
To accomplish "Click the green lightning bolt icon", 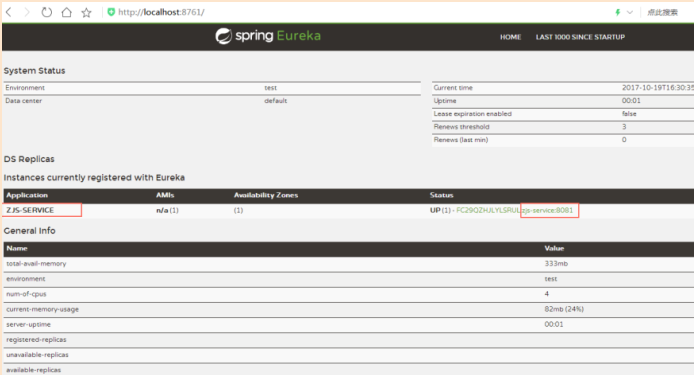I will pos(618,12).
